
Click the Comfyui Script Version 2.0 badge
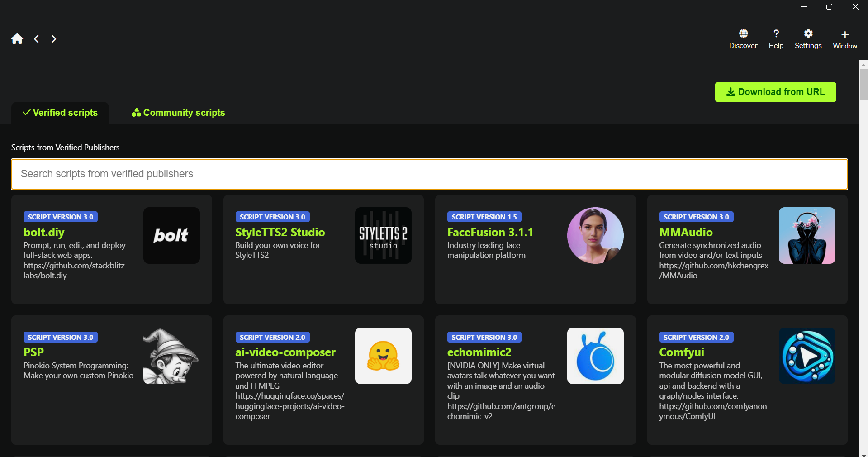pos(696,337)
